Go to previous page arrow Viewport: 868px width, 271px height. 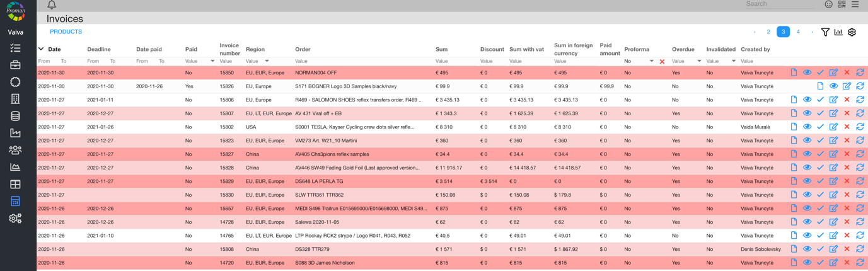[x=755, y=32]
